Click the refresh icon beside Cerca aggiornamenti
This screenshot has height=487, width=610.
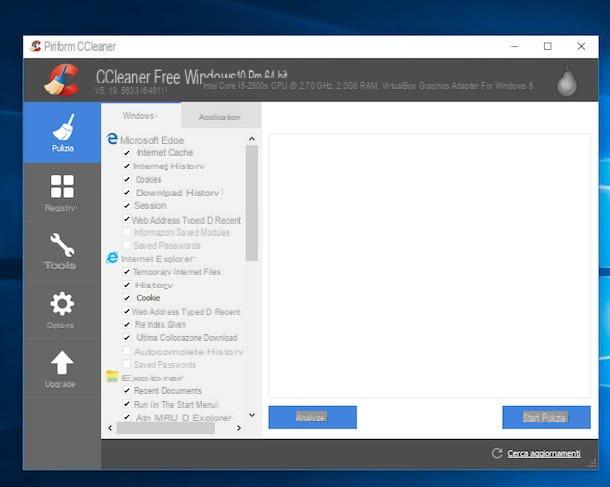click(x=497, y=453)
